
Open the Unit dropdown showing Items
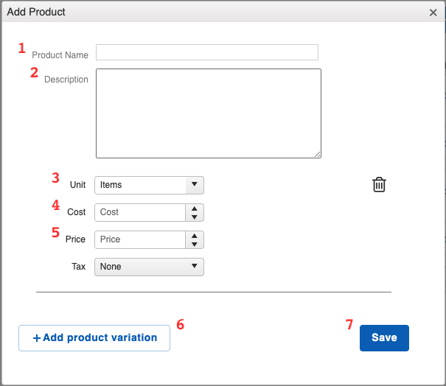pyautogui.click(x=149, y=185)
